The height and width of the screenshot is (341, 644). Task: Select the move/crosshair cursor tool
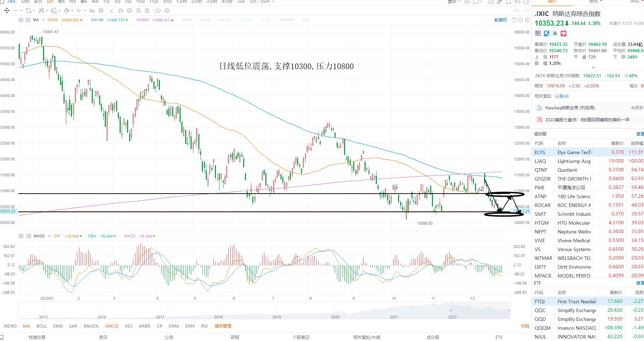click(x=7, y=11)
